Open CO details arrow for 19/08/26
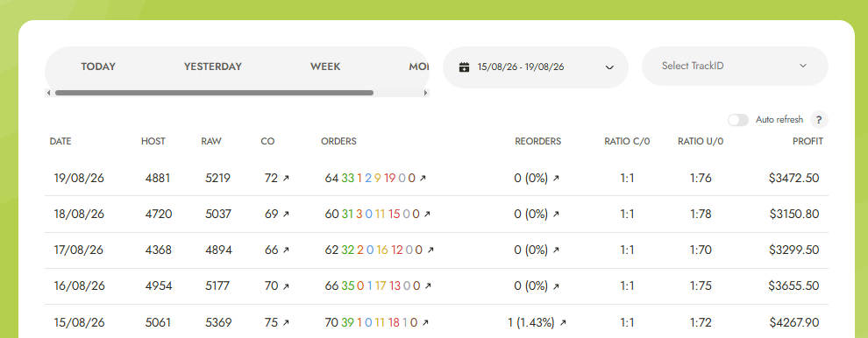Screen dimensions: 868x338 tap(286, 178)
